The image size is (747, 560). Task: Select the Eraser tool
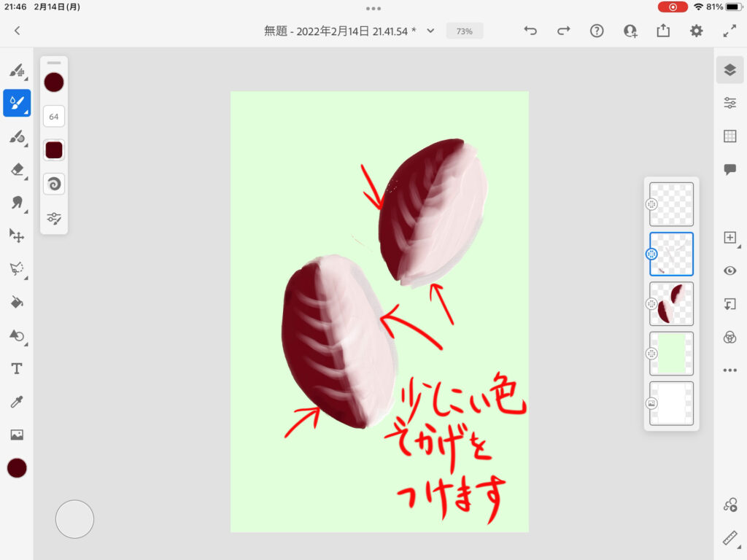tap(16, 169)
